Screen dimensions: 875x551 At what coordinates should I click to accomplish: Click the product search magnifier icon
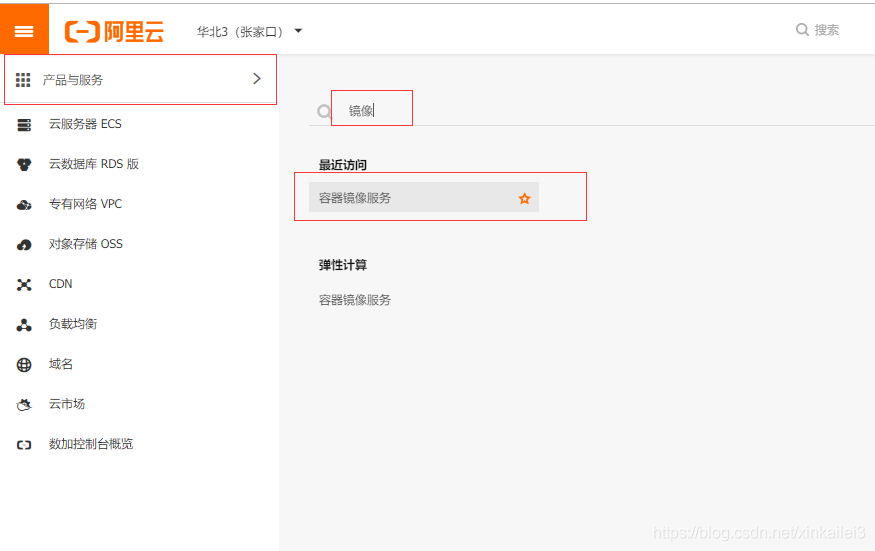click(x=324, y=112)
